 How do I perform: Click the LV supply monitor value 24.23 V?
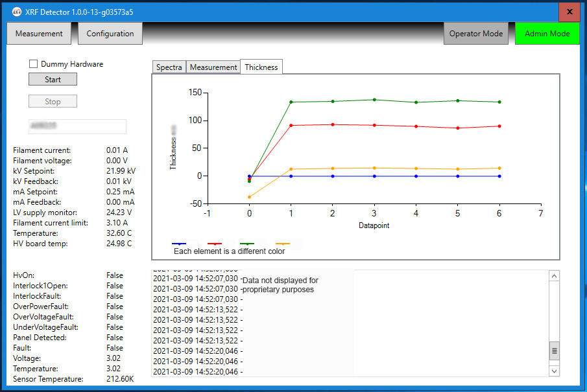click(x=119, y=213)
